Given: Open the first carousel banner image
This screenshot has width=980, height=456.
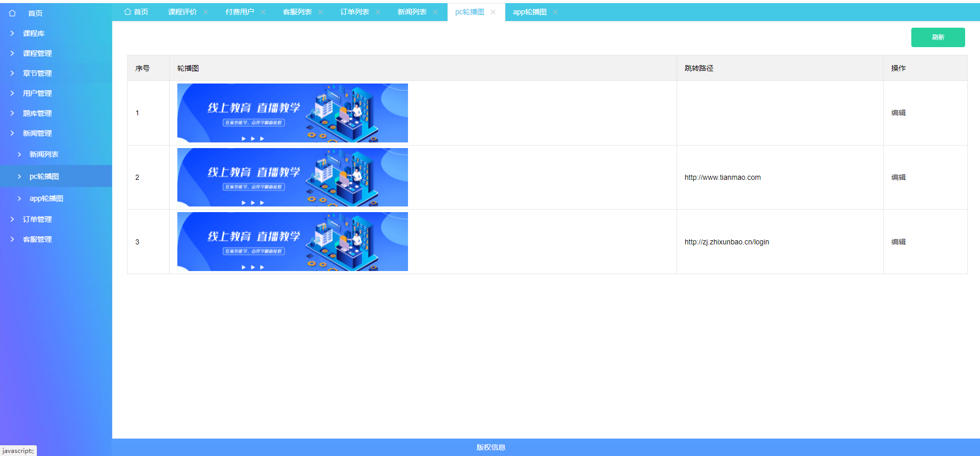Looking at the screenshot, I should click(x=292, y=113).
